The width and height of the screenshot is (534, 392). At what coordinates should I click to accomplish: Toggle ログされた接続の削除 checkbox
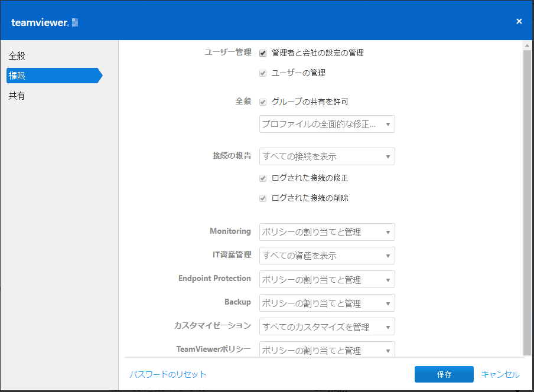(263, 198)
